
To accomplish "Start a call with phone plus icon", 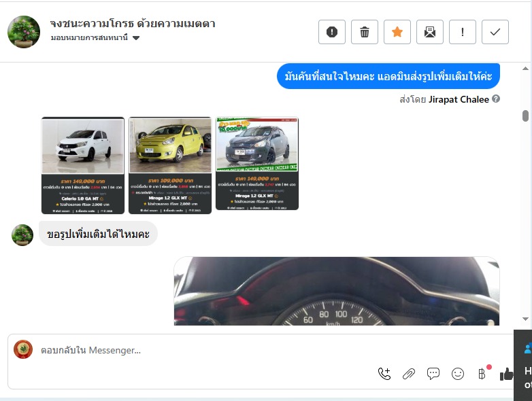I will pos(384,374).
